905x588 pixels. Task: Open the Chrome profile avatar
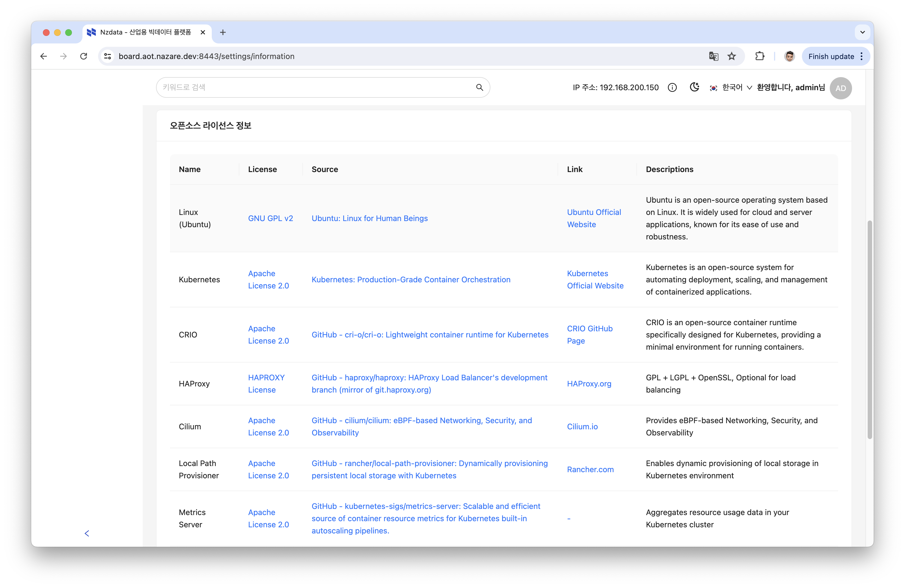coord(789,56)
